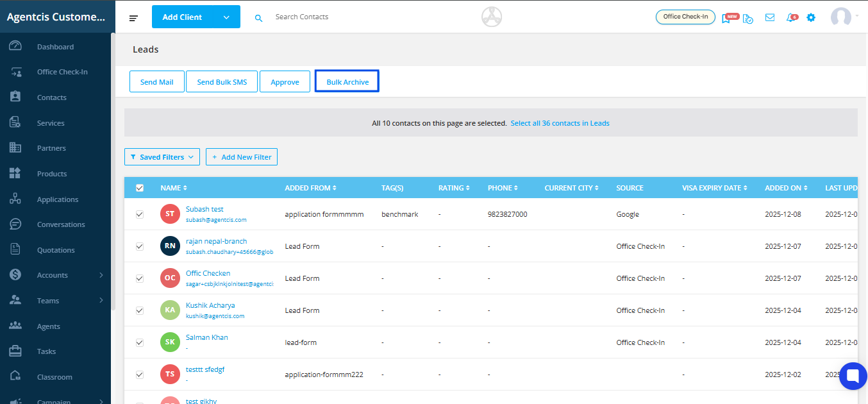Open the Add Client dropdown arrow
Viewport: 868px width, 404px height.
[x=226, y=17]
